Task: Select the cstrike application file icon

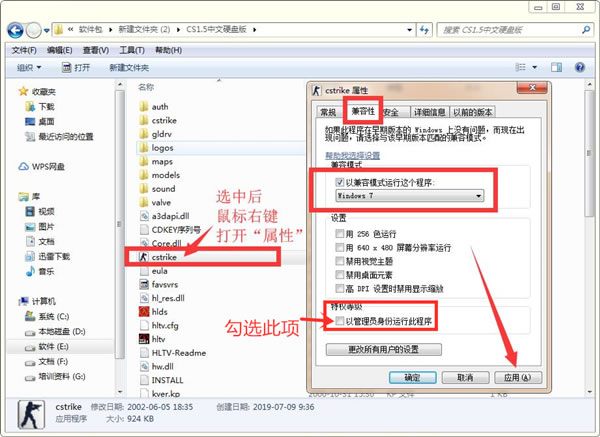Action: [142, 256]
